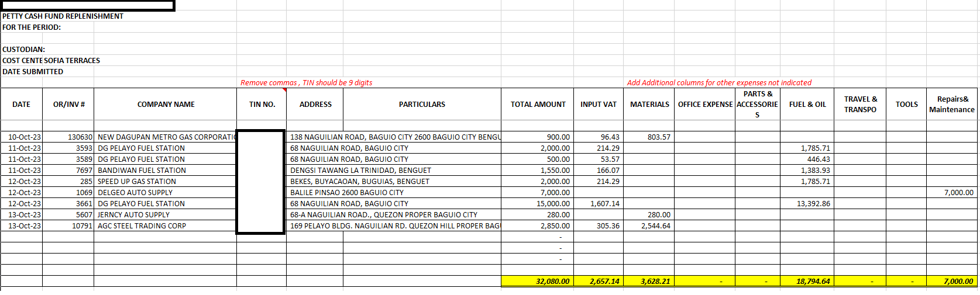Click the 32,080.00 grand total cell
The height and width of the screenshot is (295, 980).
(x=538, y=282)
